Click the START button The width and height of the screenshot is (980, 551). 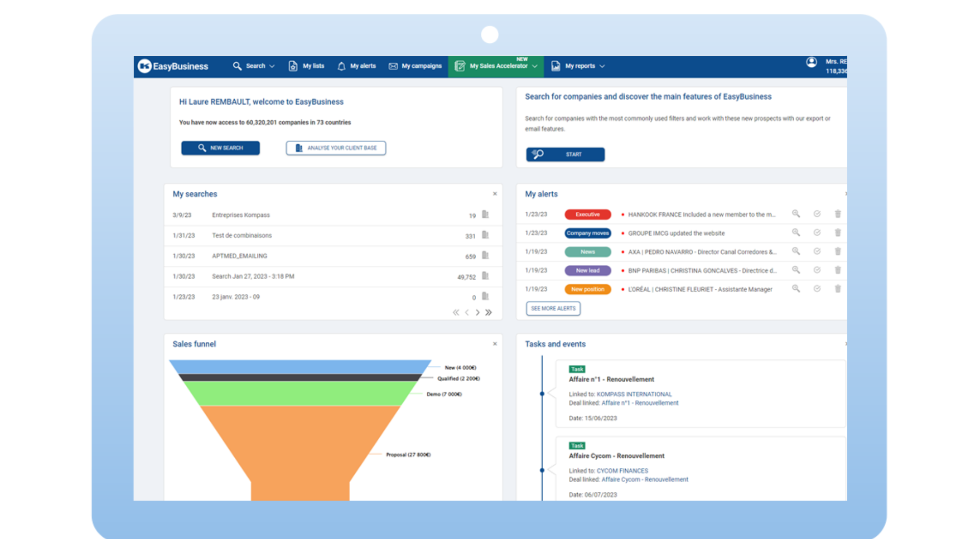pos(566,155)
